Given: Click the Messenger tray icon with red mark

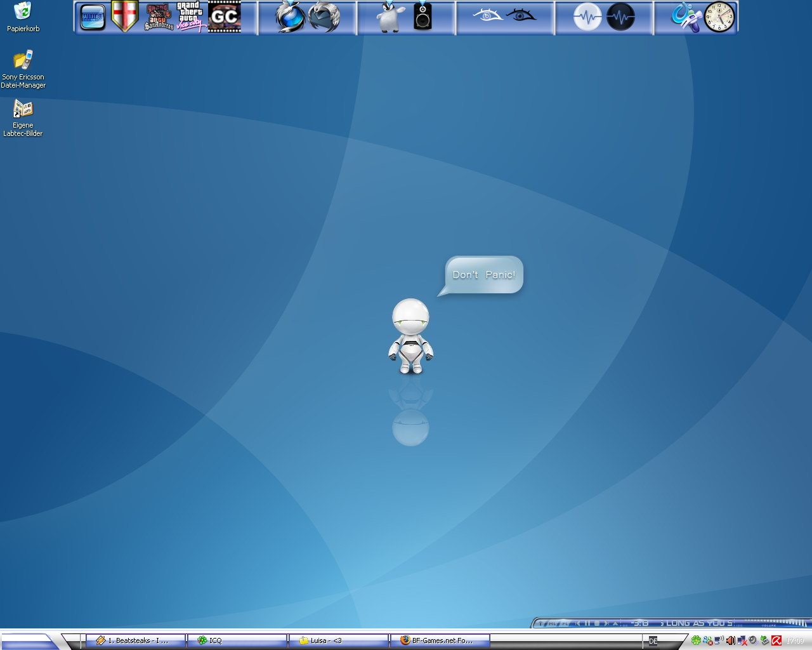Looking at the screenshot, I should coord(708,640).
